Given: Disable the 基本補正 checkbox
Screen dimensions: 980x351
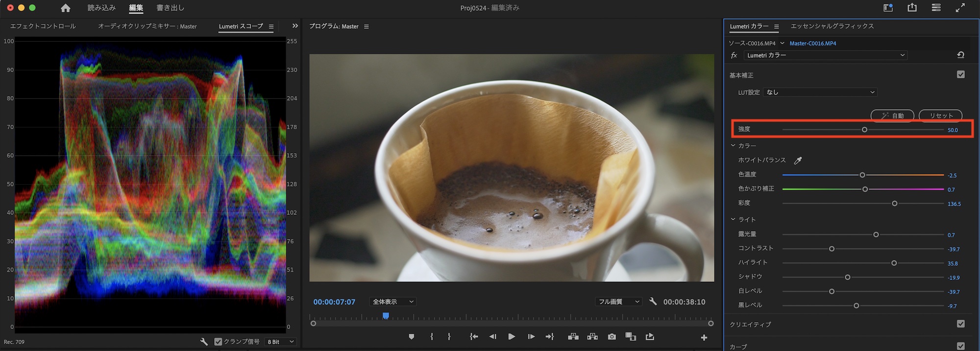Looking at the screenshot, I should pyautogui.click(x=960, y=75).
